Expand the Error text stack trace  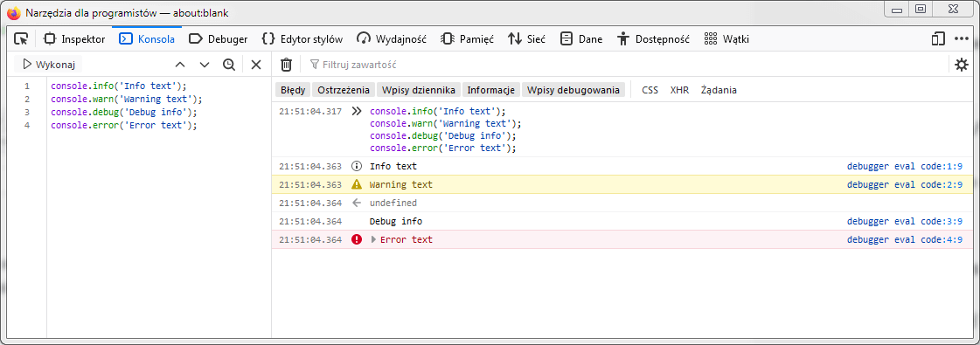pos(374,239)
